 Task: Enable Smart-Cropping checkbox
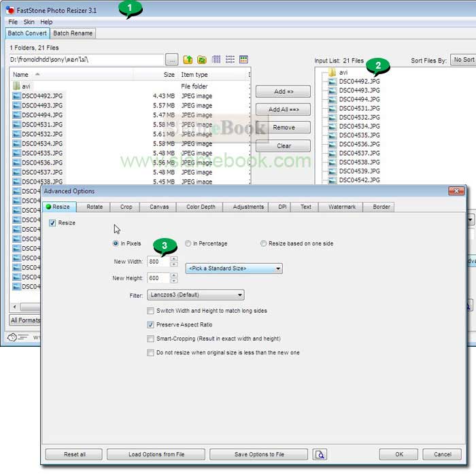pos(150,339)
